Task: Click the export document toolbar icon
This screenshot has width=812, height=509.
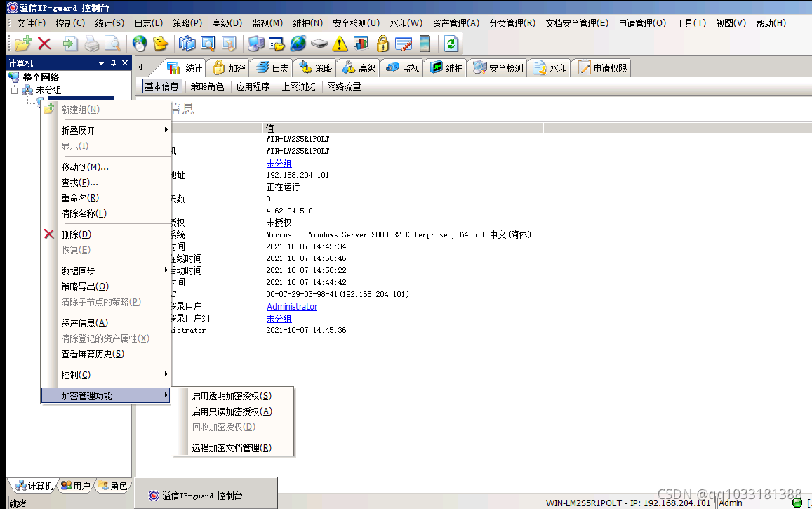Action: (x=70, y=44)
